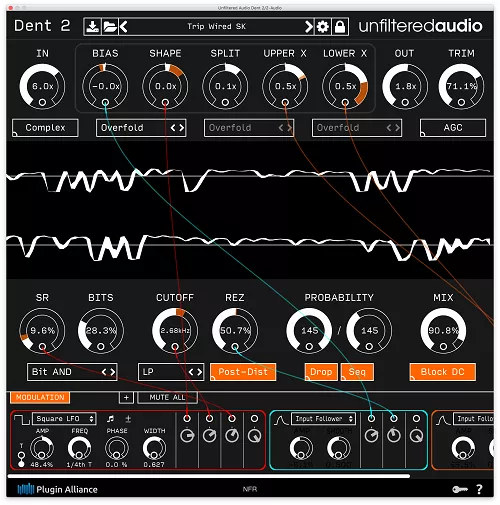Click fourth unconnected output port of Square LFO

(254, 418)
